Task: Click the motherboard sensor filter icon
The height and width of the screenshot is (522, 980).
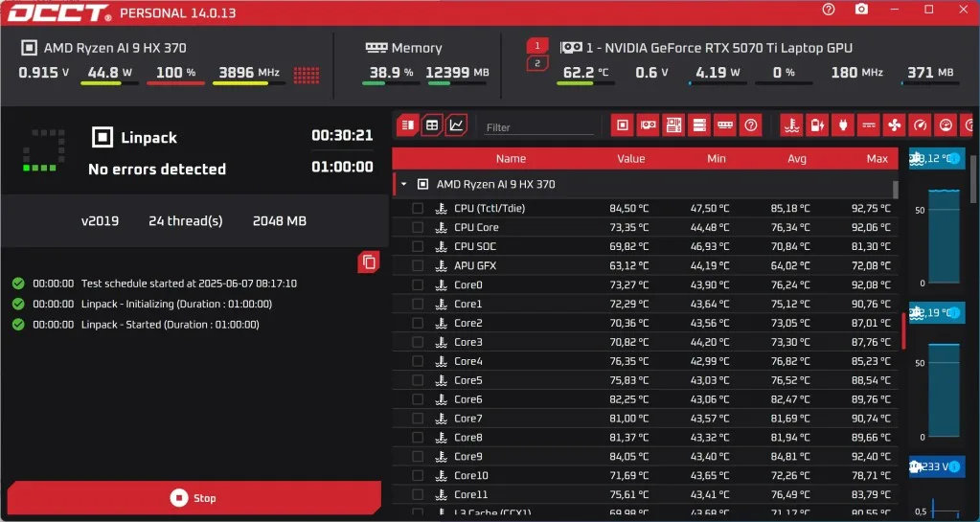Action: coord(673,125)
